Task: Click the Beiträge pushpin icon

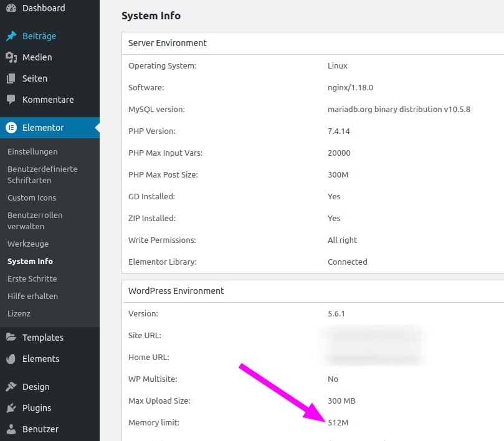Action: pos(11,36)
